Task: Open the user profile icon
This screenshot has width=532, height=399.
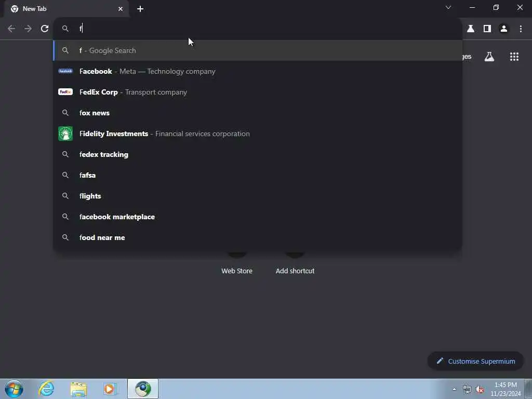Action: (x=504, y=29)
